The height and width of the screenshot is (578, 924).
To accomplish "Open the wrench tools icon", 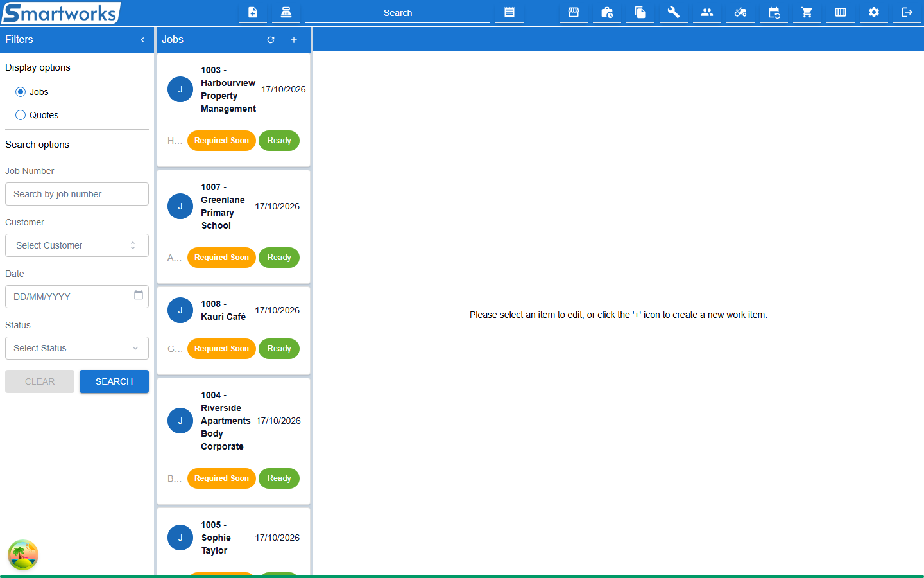I will (x=674, y=12).
